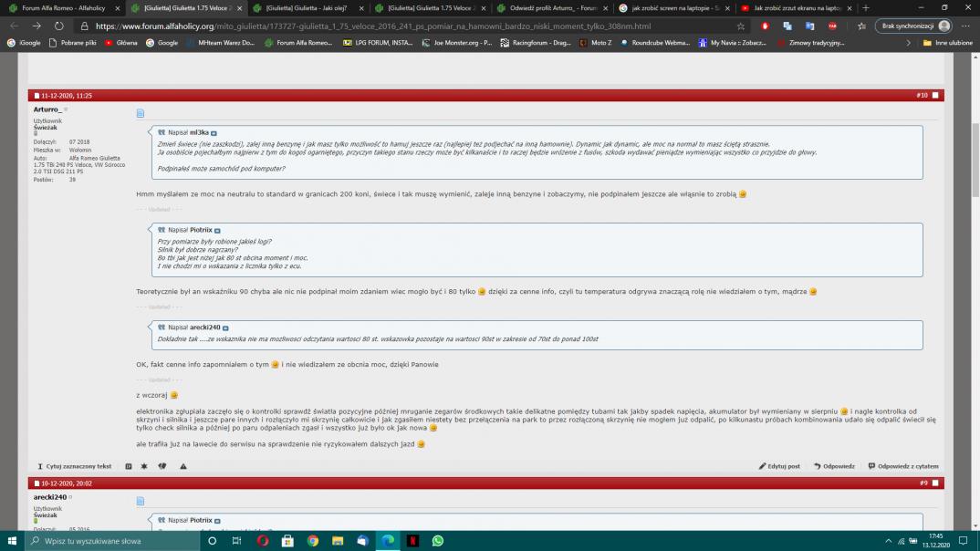
Task: Open the Roundcube Webmail bookmark
Action: click(655, 43)
